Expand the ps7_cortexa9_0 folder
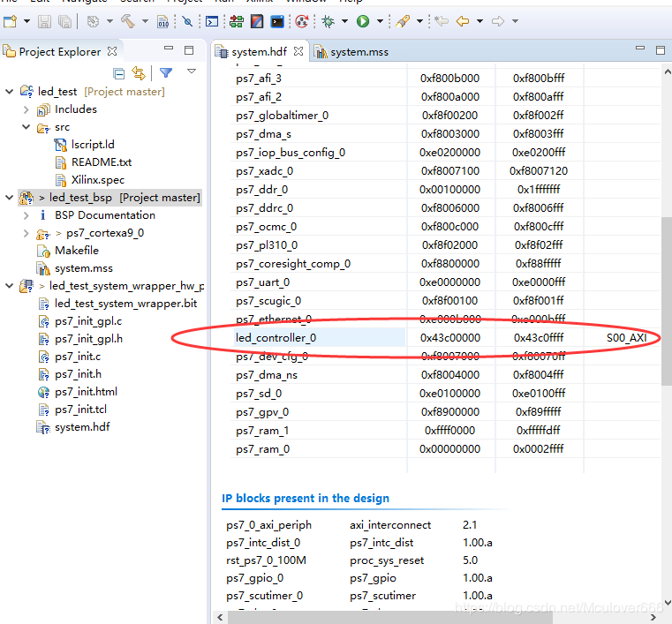Screen dimensions: 672x624 point(26,233)
